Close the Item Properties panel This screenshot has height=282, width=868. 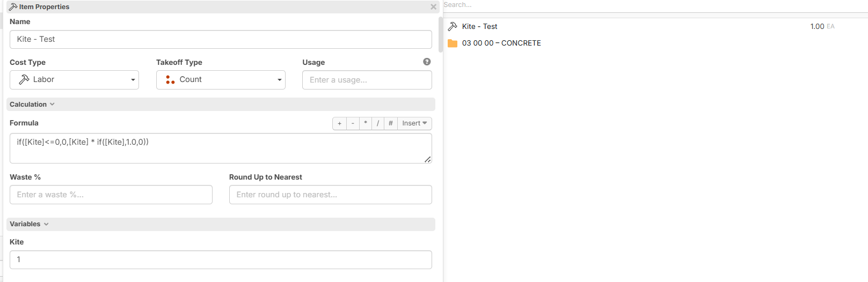(433, 7)
